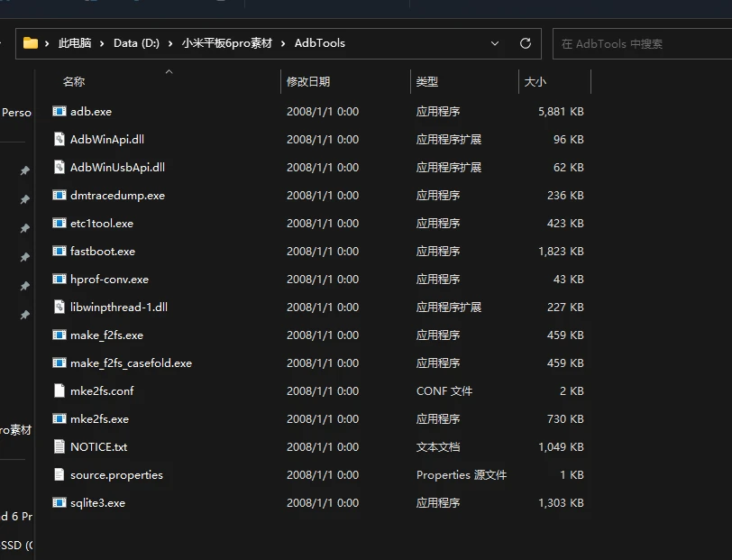732x560 pixels.
Task: Go to Data (D:) in breadcrumb
Action: 136,43
